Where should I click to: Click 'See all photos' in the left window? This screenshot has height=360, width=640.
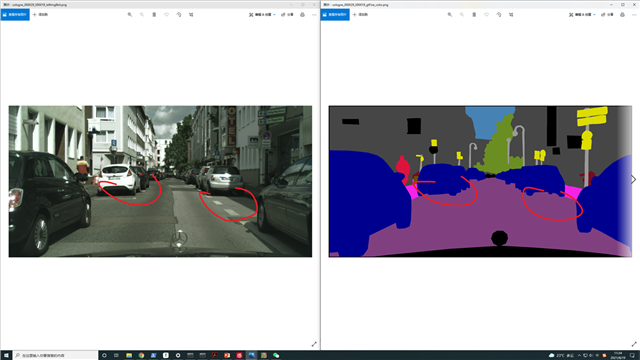[x=15, y=15]
